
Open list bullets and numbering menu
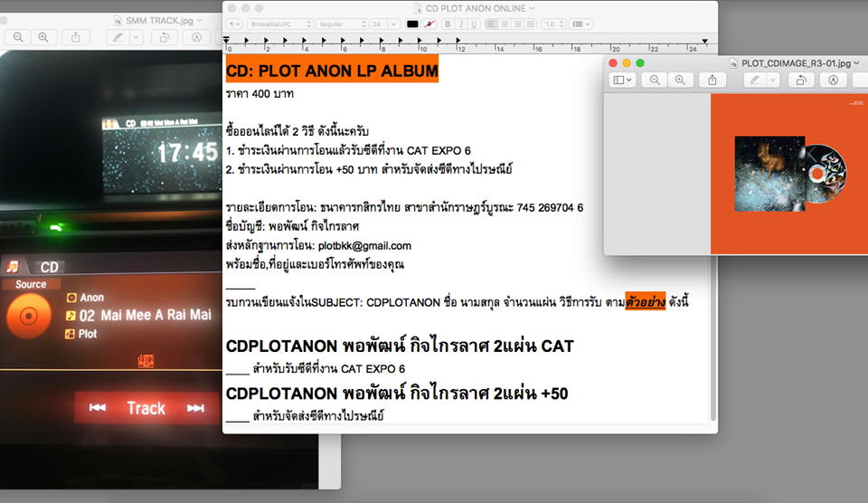(x=581, y=24)
